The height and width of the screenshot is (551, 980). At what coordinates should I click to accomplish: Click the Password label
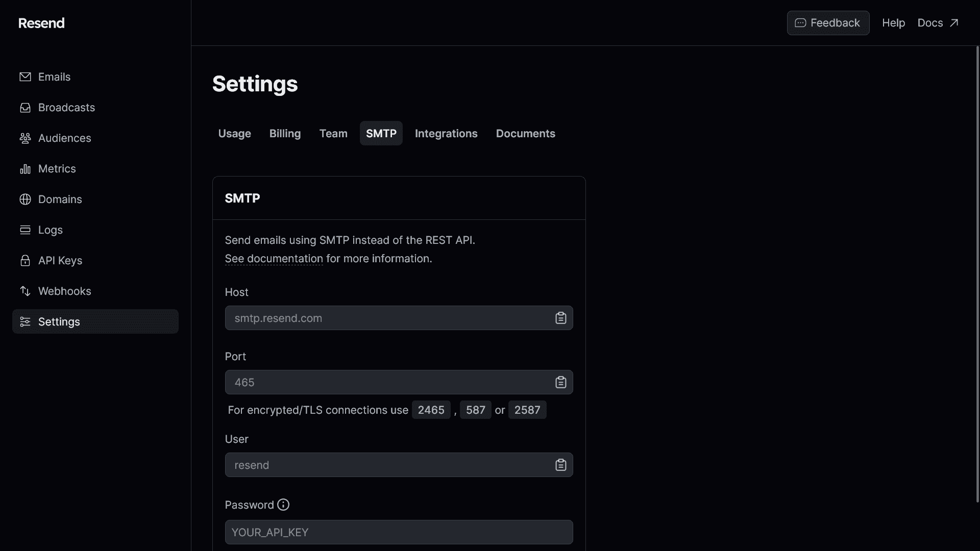249,505
